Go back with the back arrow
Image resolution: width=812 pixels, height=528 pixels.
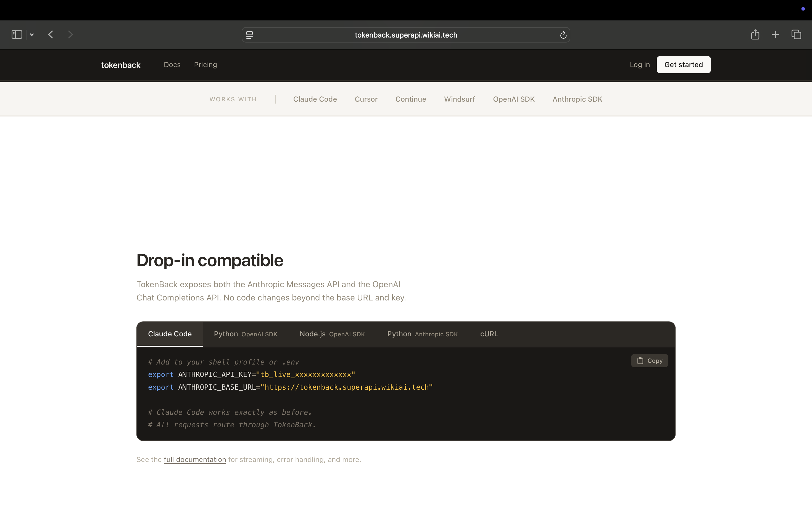point(51,35)
